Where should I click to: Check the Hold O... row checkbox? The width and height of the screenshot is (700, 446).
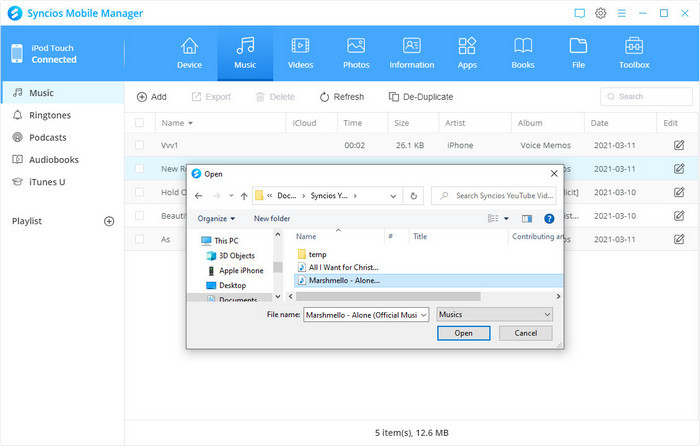coord(140,192)
